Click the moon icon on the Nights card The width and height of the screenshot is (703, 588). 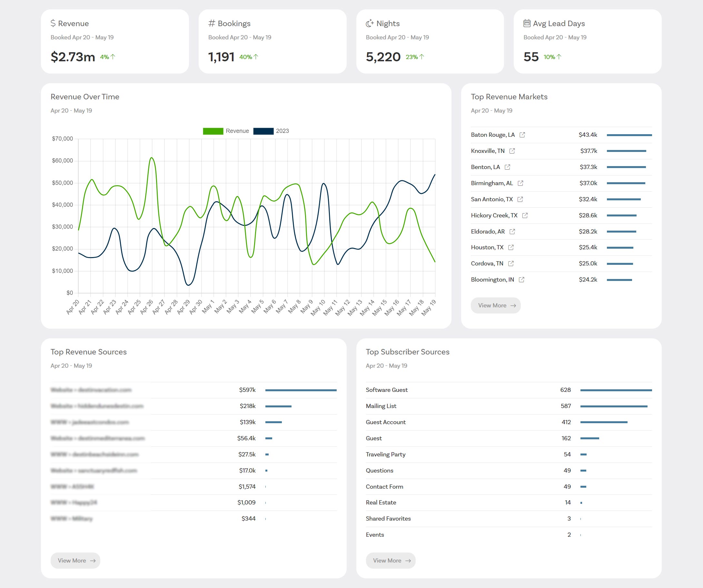click(369, 23)
